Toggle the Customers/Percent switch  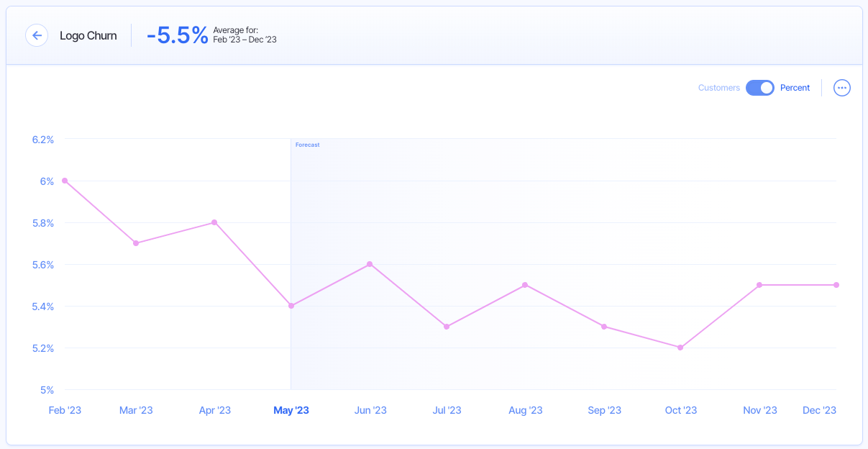point(759,87)
